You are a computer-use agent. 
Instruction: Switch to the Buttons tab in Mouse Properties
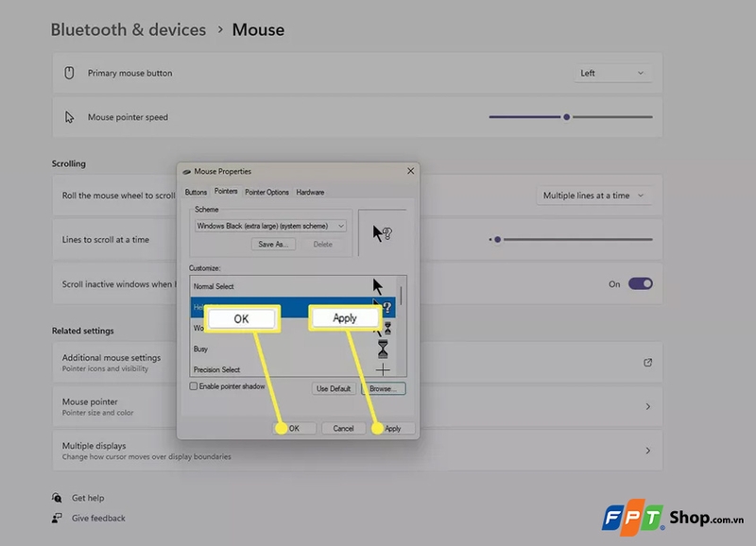coord(196,193)
